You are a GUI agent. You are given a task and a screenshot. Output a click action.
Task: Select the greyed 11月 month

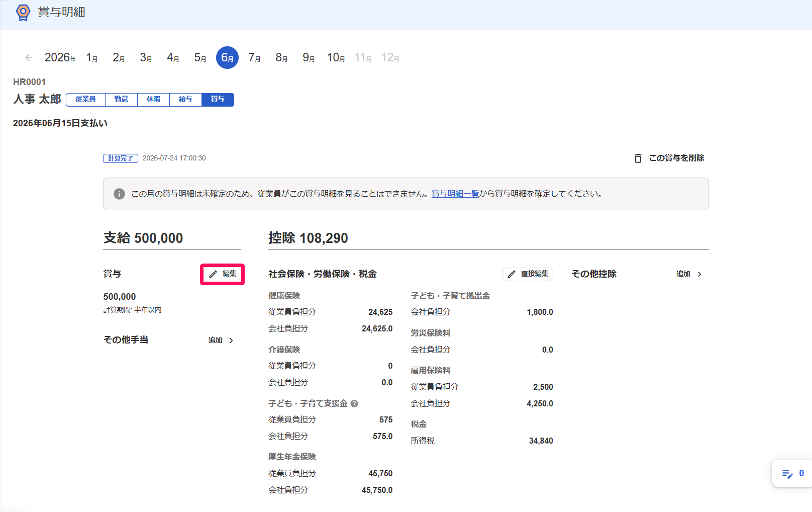click(363, 58)
